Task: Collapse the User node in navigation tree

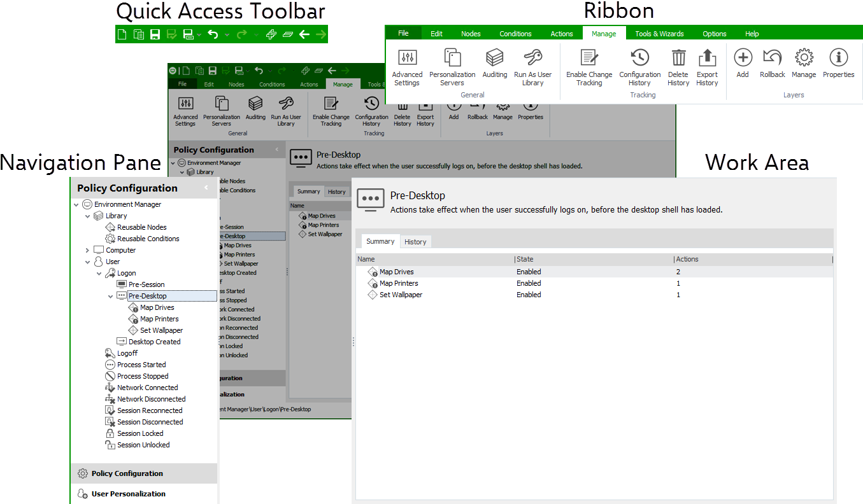Action: [88, 262]
